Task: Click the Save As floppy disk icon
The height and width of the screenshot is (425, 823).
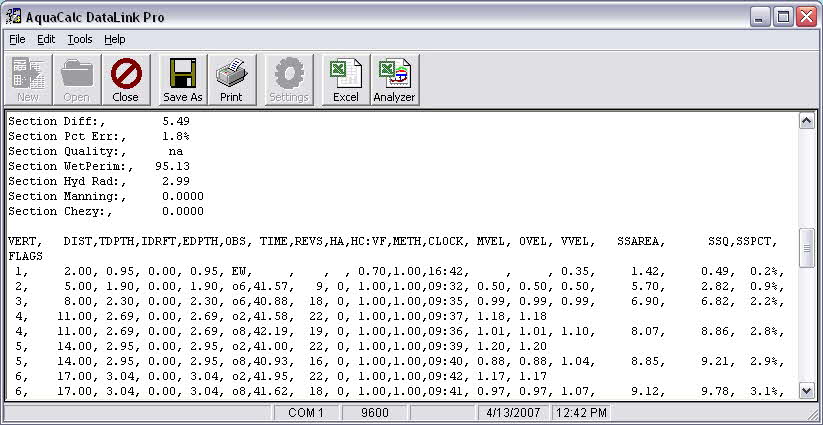Action: tap(183, 79)
